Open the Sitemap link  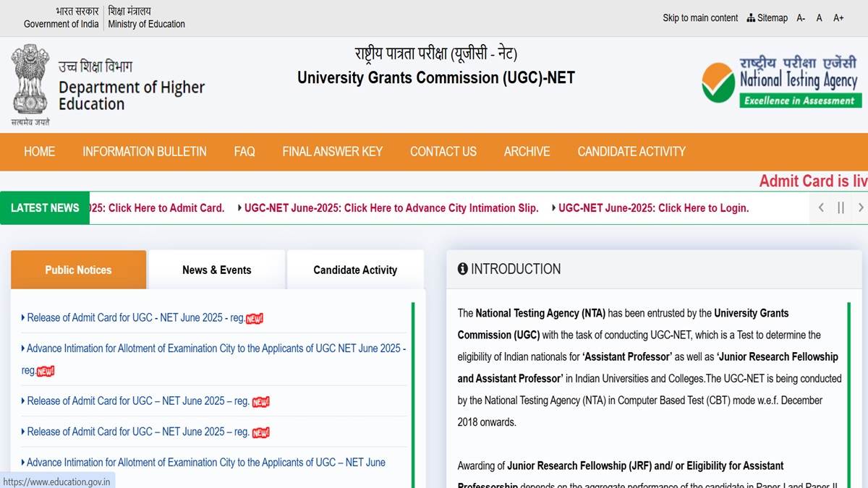pyautogui.click(x=767, y=17)
